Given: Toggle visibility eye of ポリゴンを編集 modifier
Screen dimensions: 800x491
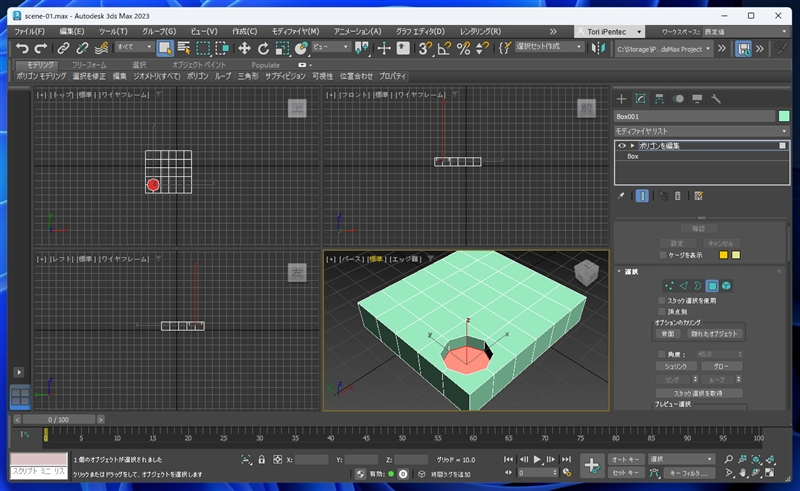Looking at the screenshot, I should pyautogui.click(x=621, y=146).
